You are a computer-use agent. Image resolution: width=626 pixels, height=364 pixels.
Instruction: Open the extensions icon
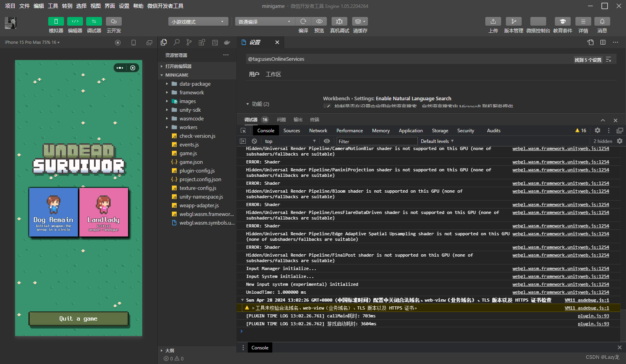[x=202, y=42]
